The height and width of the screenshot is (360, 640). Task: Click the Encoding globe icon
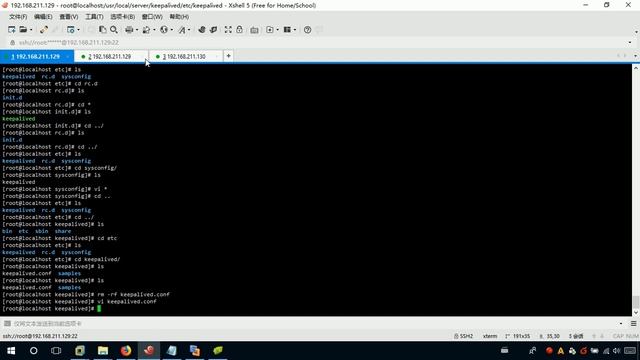164,30
